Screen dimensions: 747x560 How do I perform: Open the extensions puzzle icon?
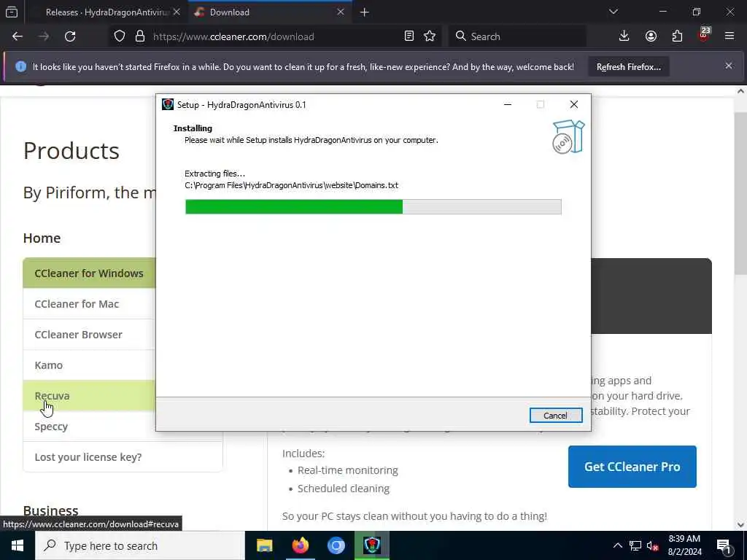[x=677, y=36]
